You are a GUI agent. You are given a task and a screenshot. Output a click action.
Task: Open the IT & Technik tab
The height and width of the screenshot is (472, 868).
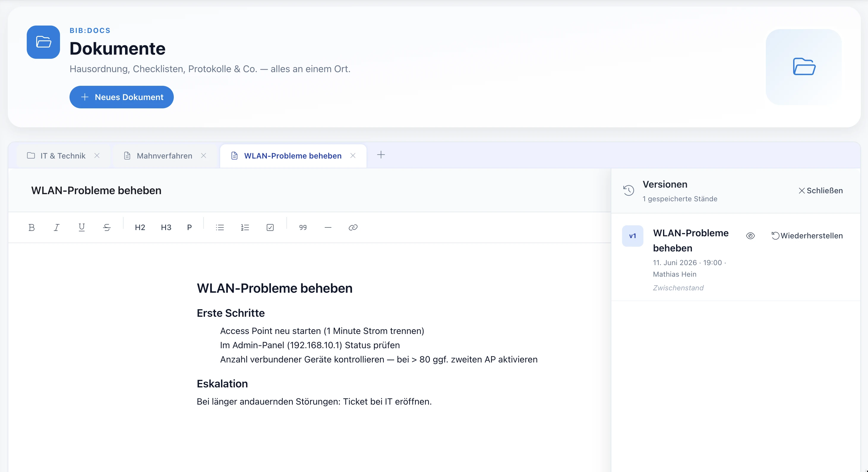pyautogui.click(x=63, y=156)
